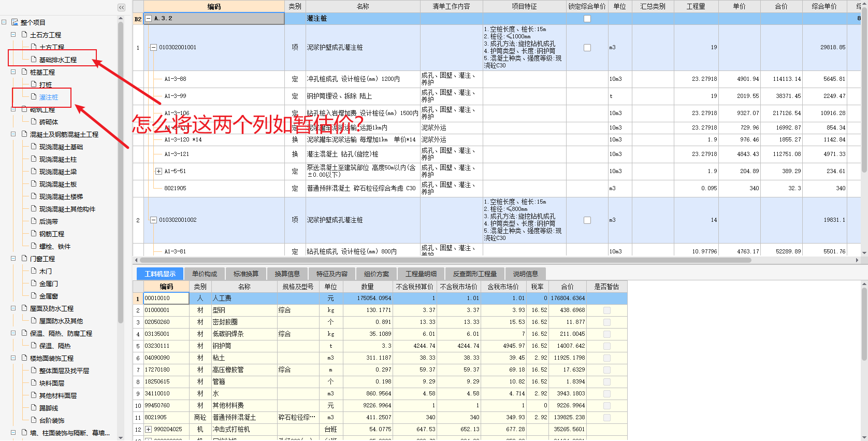Screen dimensions: 868x441
Task: Collapse the 门窗工程 tree node
Action: tap(13, 259)
